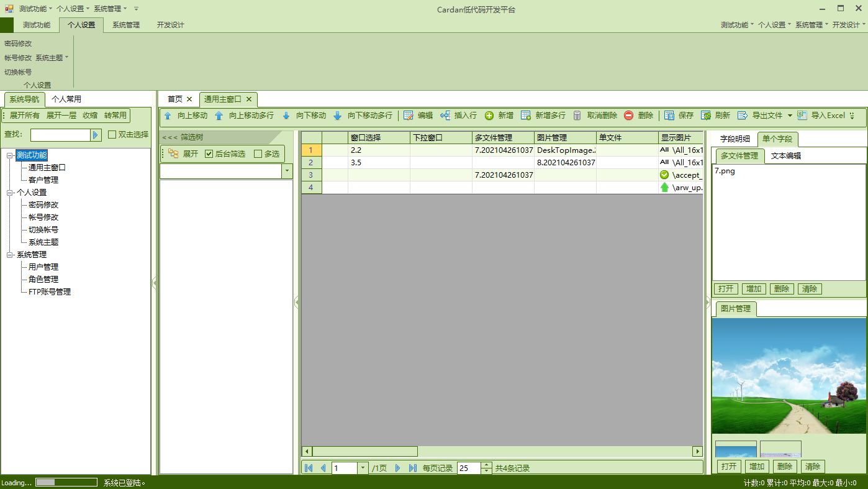Open the 开发设计 menu at top right
The height and width of the screenshot is (489, 868).
tap(848, 25)
